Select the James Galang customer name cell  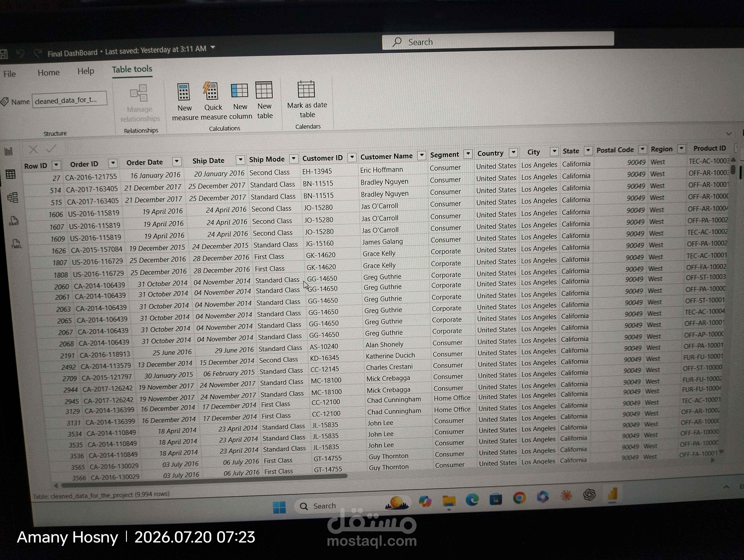(382, 242)
